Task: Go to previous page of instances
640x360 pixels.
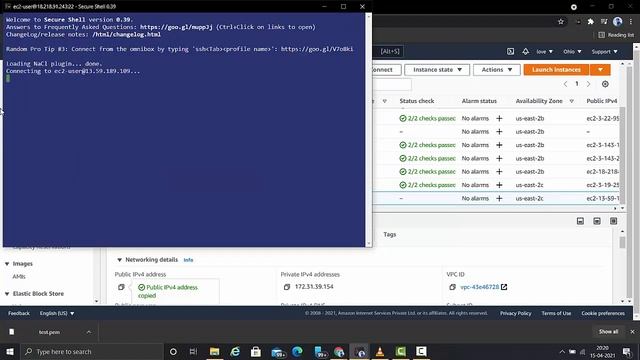Action: [x=565, y=84]
